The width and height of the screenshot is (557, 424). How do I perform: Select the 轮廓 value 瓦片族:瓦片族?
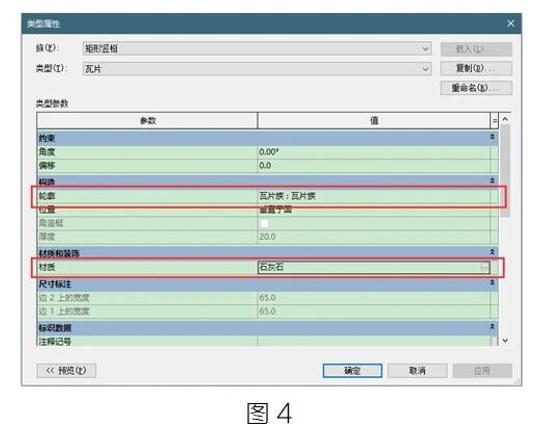coord(374,196)
